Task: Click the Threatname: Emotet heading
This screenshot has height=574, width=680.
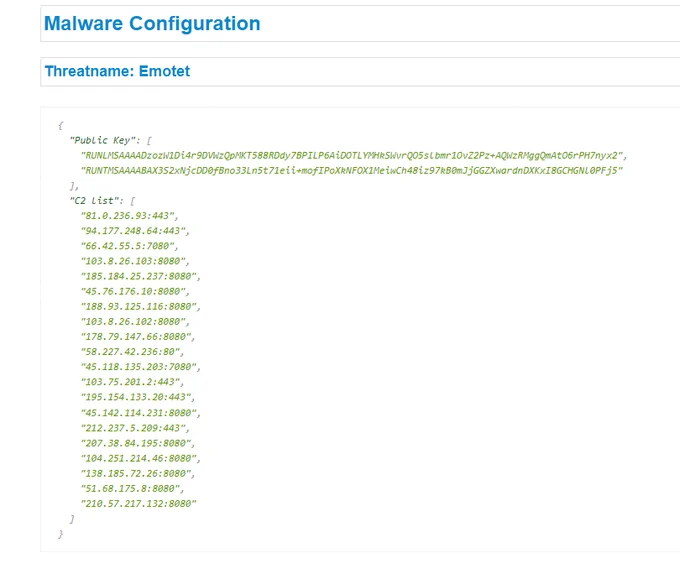Action: click(x=117, y=71)
